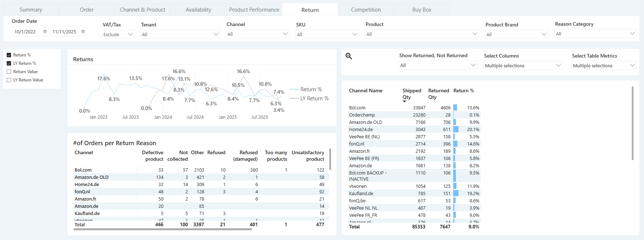Viewport: 644px width, 240px height.
Task: Sort by the Defective product column header
Action: click(x=152, y=156)
